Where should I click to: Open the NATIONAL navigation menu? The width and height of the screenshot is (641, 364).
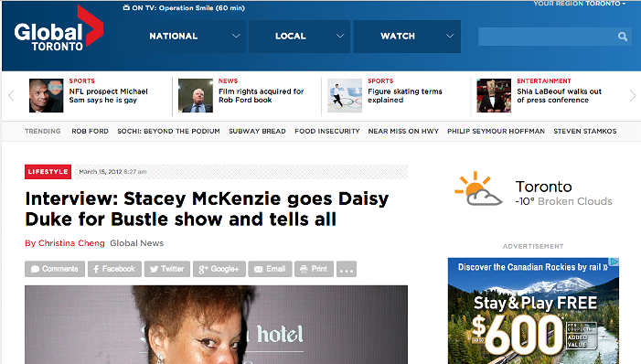[182, 37]
